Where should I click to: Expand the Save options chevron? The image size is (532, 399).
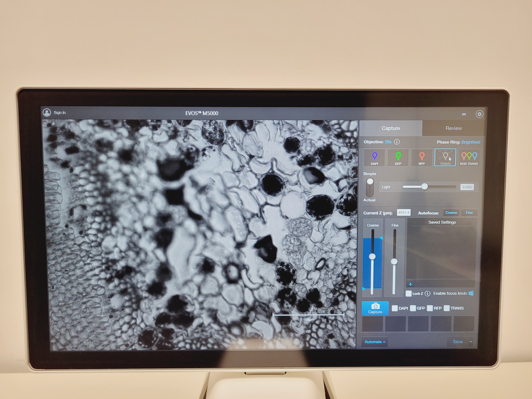pos(471,341)
